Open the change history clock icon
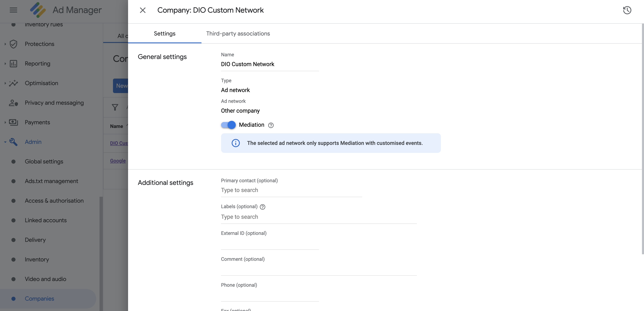The width and height of the screenshot is (644, 311). 627,10
